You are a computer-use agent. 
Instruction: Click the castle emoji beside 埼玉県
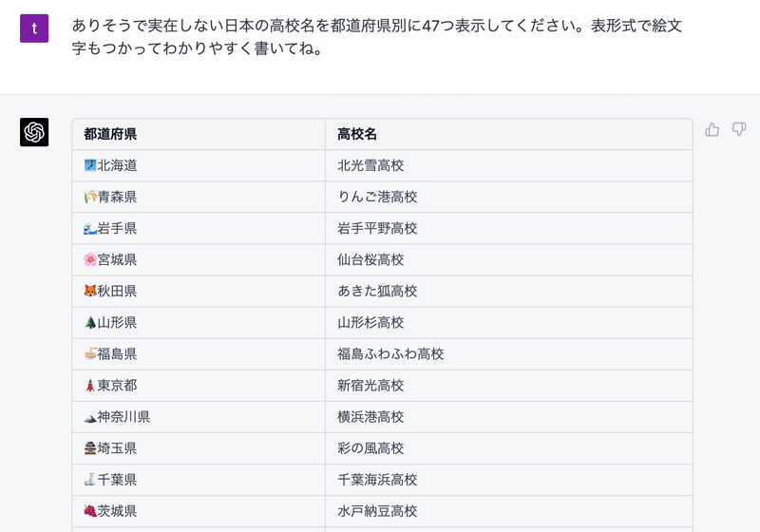(x=90, y=448)
